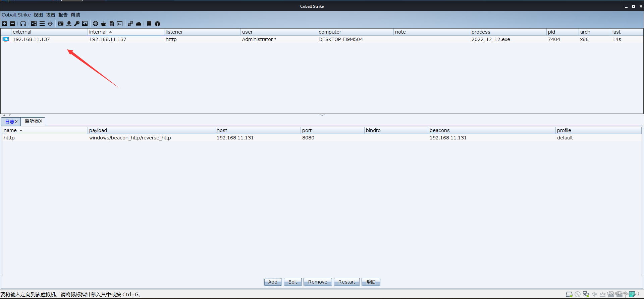
Task: Click the Edit listener button
Action: point(293,282)
